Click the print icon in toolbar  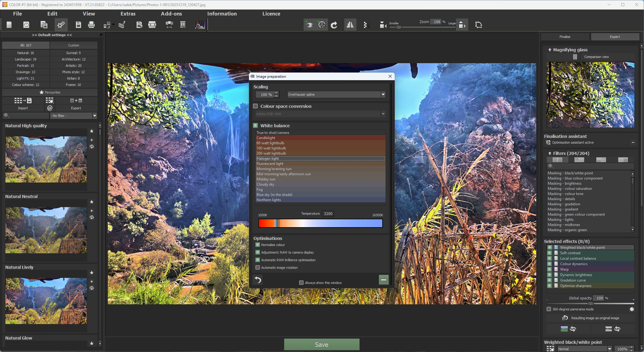tap(91, 25)
